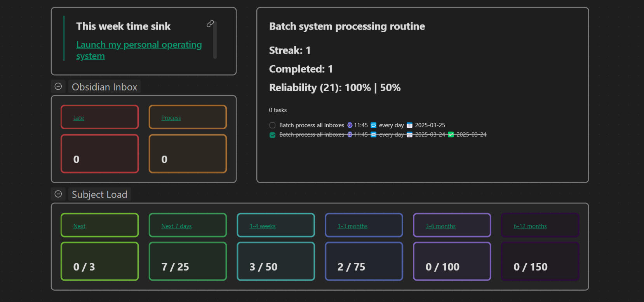Screen dimensions: 644x302
Task: Collapse the Obsidian Inbox group
Action: pyautogui.click(x=58, y=87)
